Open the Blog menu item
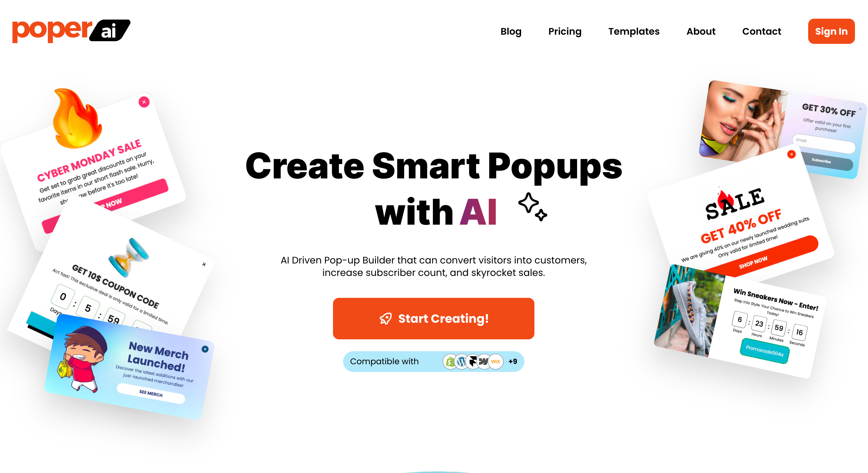This screenshot has height=473, width=868. [x=510, y=31]
